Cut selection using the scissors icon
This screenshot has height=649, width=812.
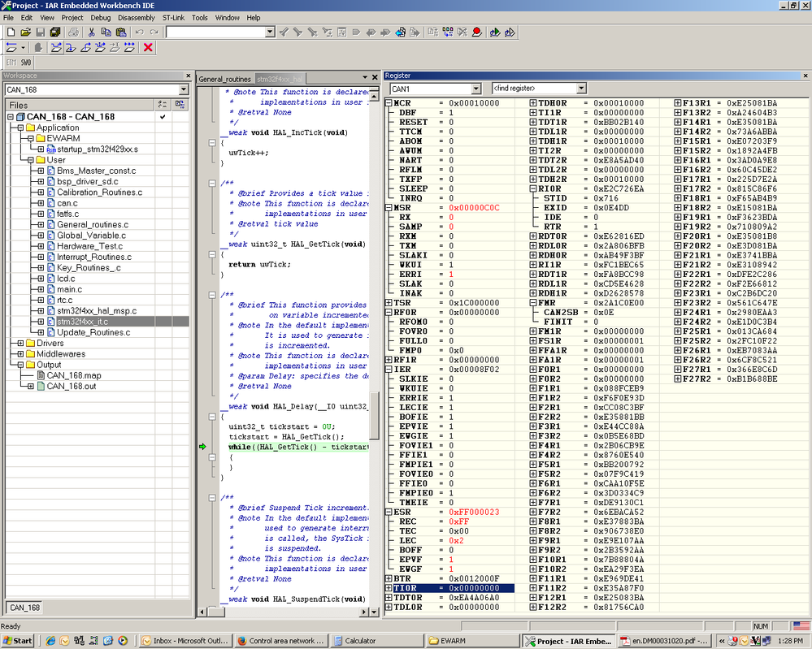click(x=91, y=32)
